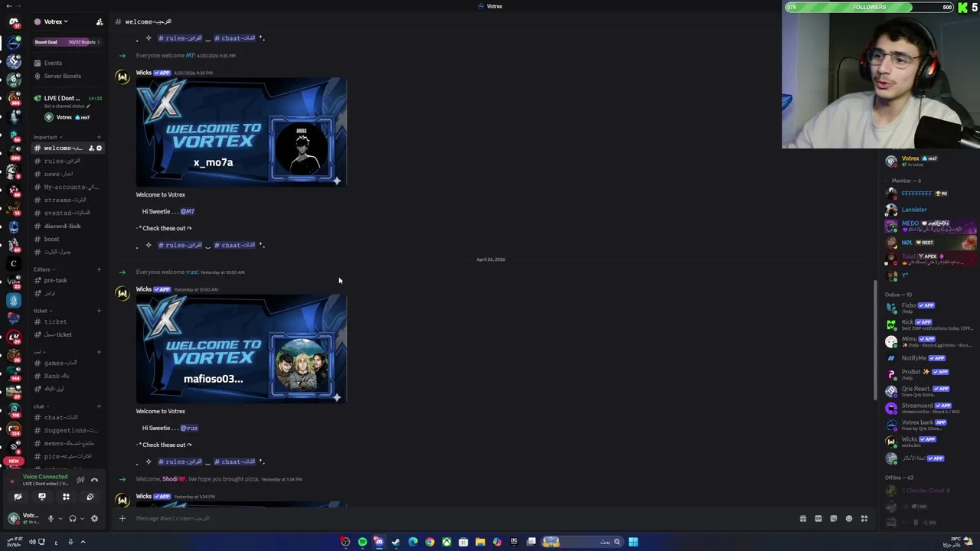Click create invite icon on welcome channel
This screenshot has width=980, height=551.
[x=91, y=148]
